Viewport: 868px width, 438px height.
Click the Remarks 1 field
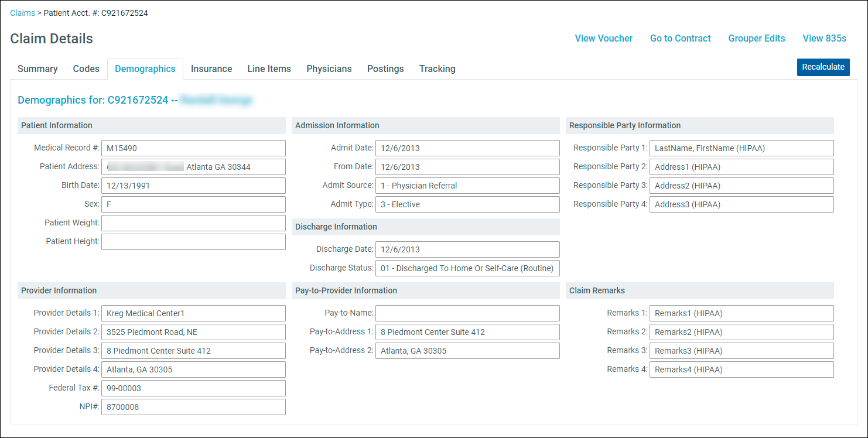coord(741,313)
